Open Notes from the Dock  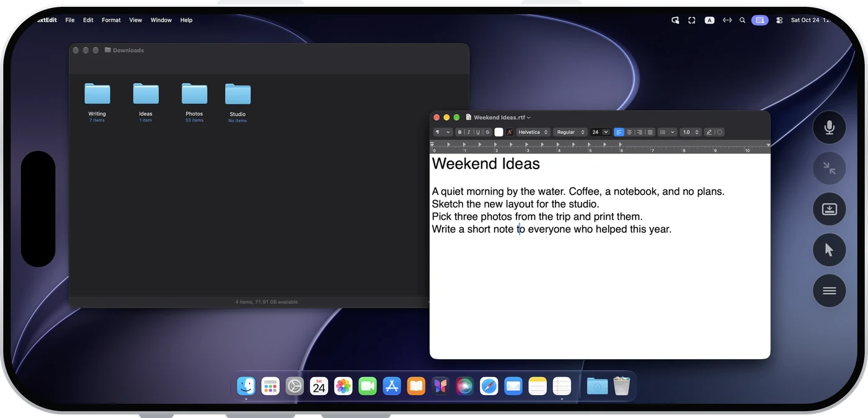[x=538, y=386]
